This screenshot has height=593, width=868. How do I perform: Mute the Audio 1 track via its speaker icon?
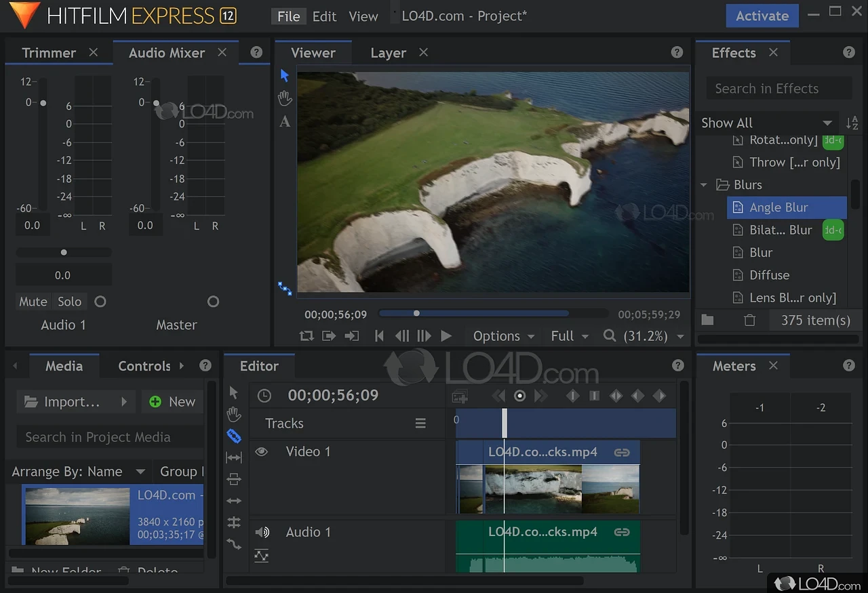coord(262,532)
